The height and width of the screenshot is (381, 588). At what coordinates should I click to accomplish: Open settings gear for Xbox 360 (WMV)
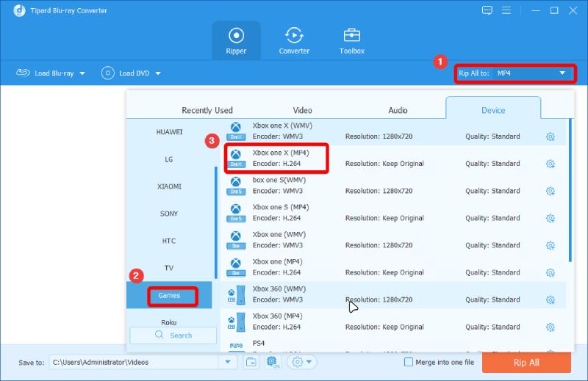(x=550, y=300)
